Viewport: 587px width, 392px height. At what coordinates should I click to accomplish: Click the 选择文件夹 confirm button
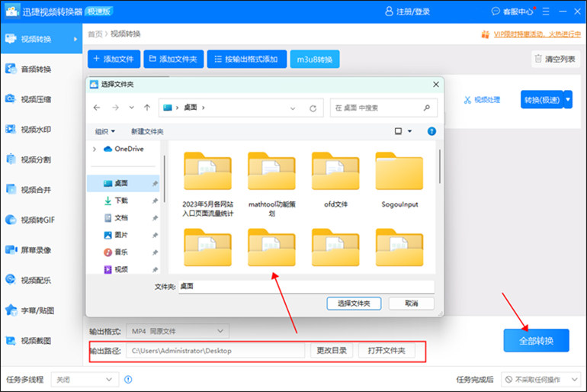354,304
